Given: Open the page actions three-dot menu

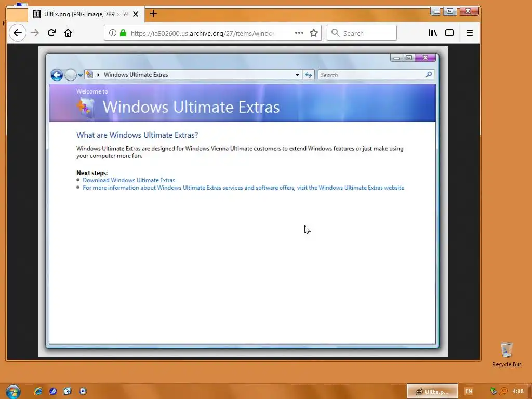Looking at the screenshot, I should (299, 33).
